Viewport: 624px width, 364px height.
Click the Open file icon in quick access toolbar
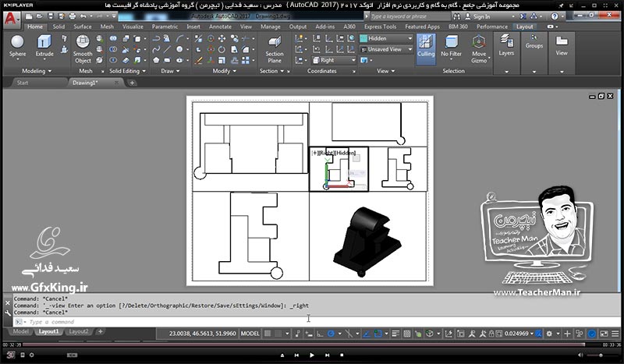(x=40, y=16)
